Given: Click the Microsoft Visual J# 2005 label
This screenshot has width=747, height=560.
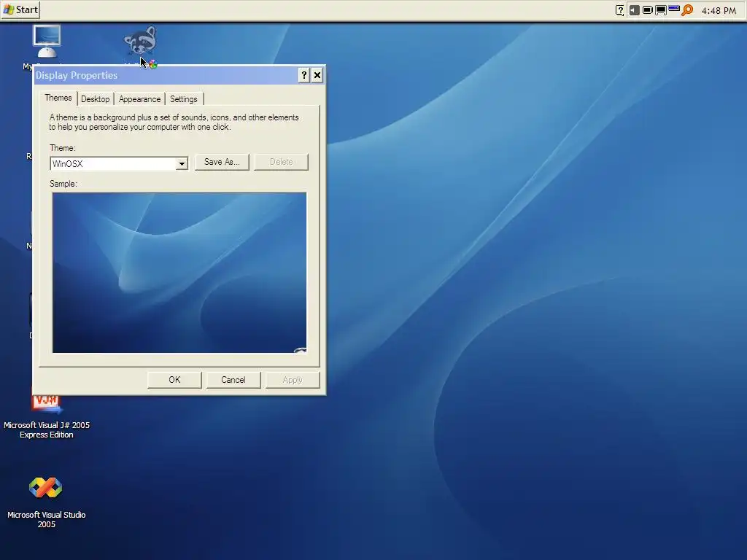Looking at the screenshot, I should click(x=47, y=429).
